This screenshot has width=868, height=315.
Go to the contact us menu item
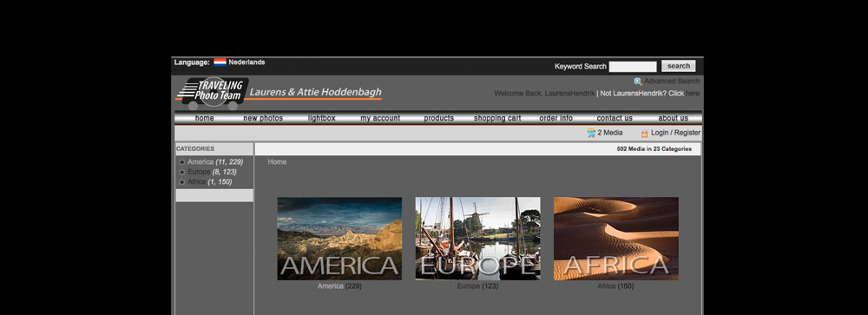615,118
